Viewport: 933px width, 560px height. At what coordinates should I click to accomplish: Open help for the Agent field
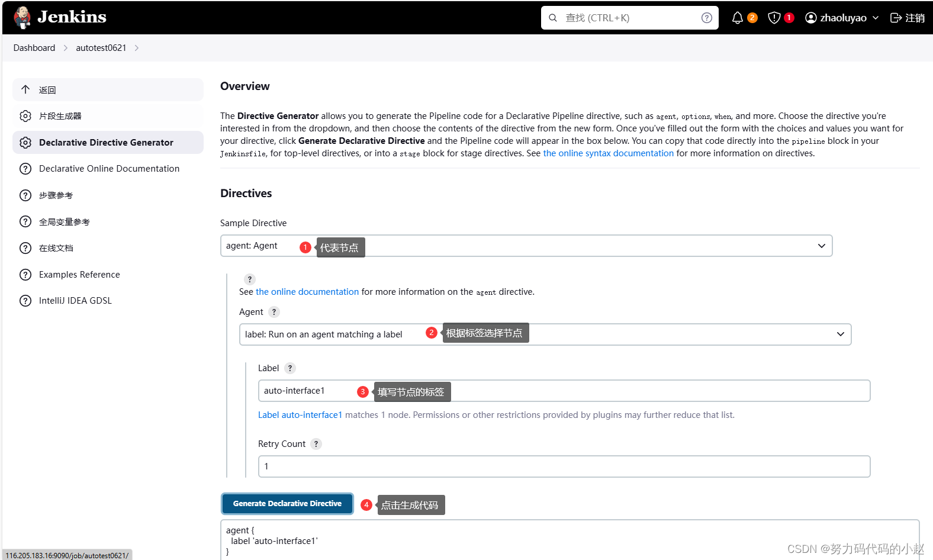click(x=274, y=312)
